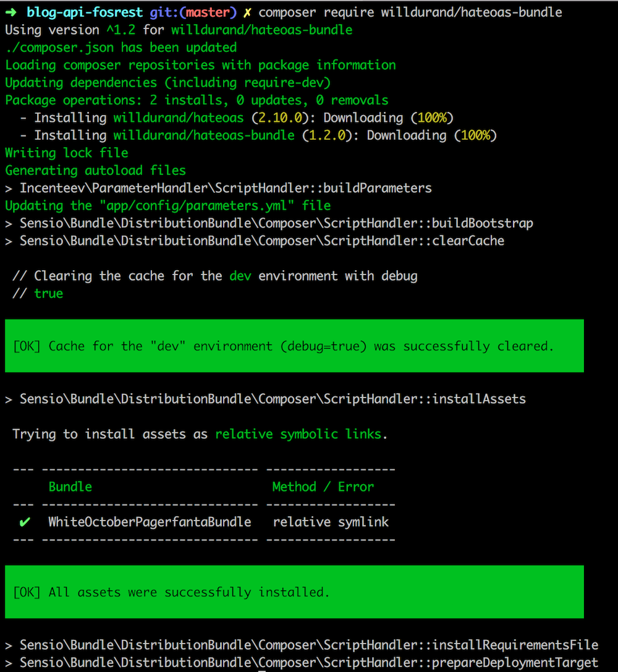The height and width of the screenshot is (672, 618).
Task: Click 'Updating the "app/config/parameters.yml" file'
Action: pos(168,206)
